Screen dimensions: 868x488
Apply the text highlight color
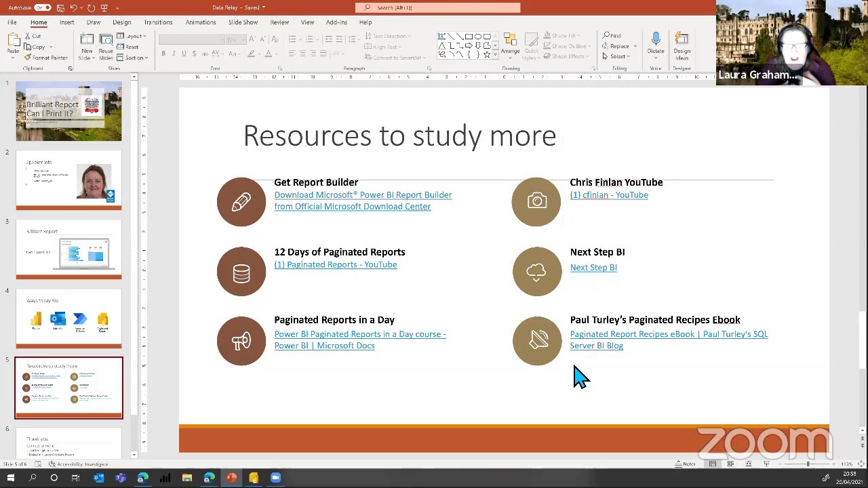pos(251,54)
